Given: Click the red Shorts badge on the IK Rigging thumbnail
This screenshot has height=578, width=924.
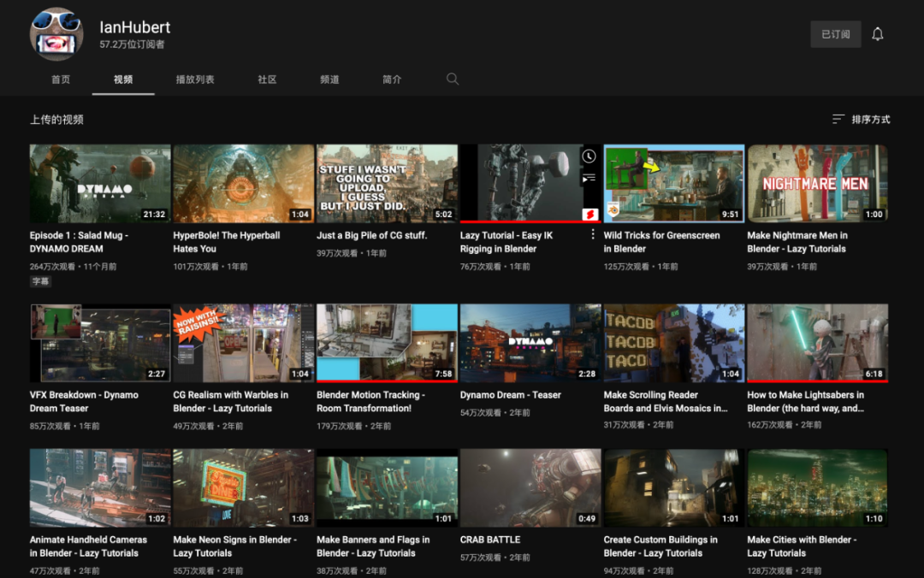Looking at the screenshot, I should click(589, 214).
